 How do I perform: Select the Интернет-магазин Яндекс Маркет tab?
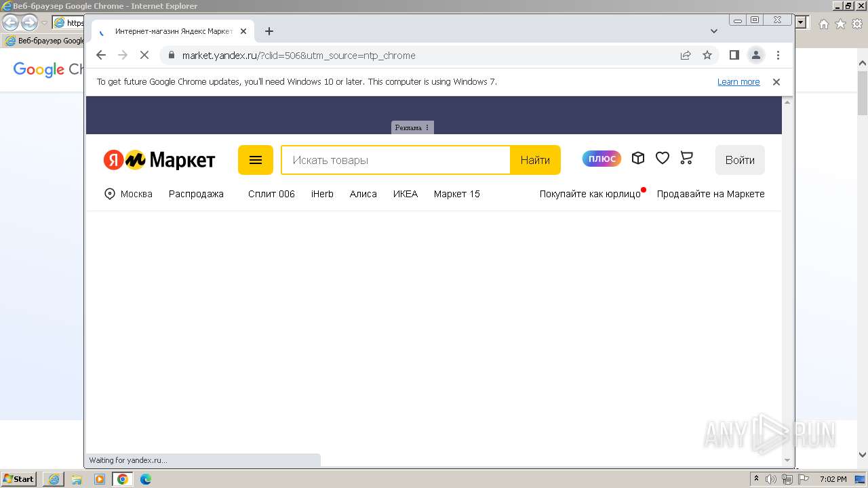click(x=173, y=31)
